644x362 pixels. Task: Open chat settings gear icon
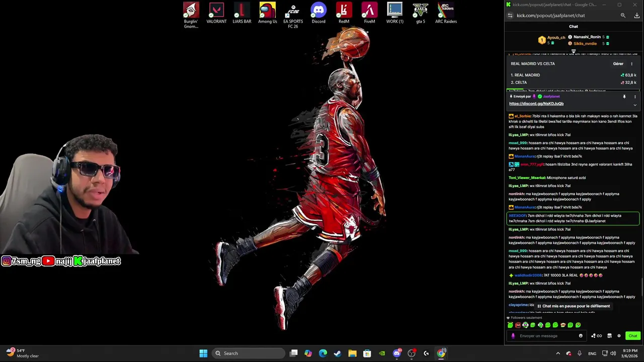click(619, 336)
